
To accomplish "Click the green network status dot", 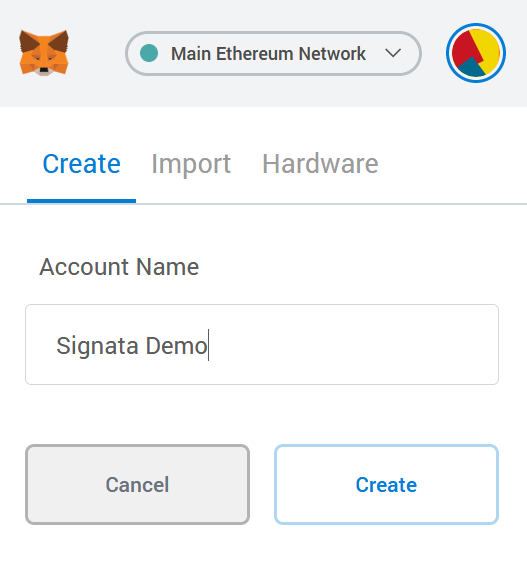I will 149,53.
